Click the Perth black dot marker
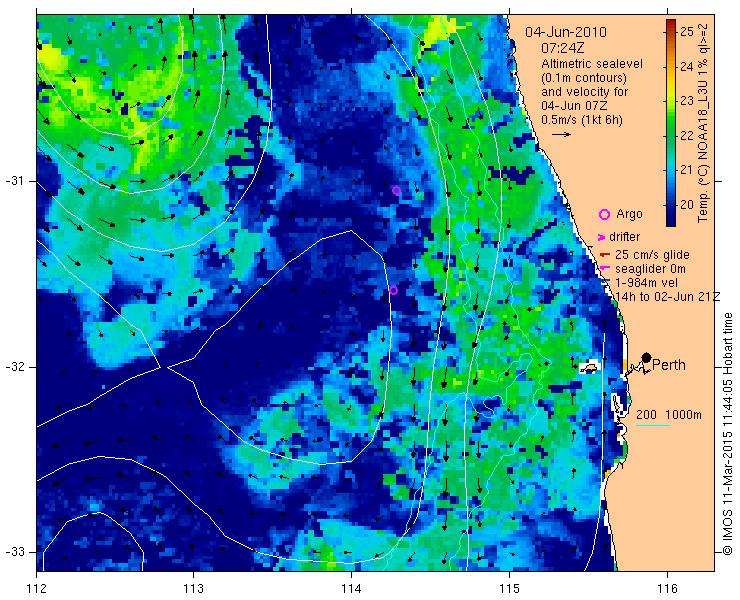This screenshot has width=740, height=600. click(x=647, y=358)
